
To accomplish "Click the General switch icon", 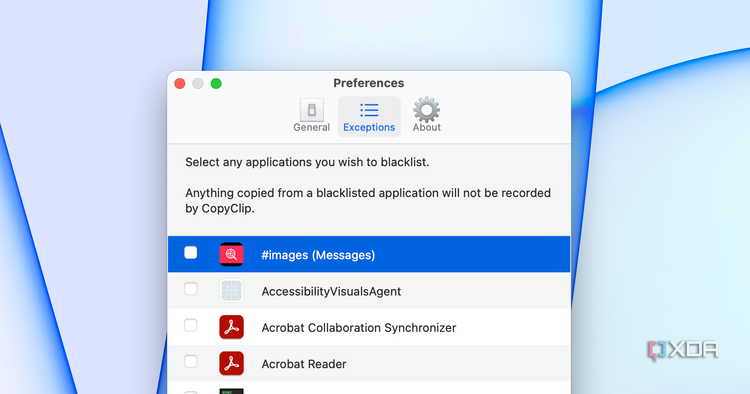I will click(x=311, y=110).
